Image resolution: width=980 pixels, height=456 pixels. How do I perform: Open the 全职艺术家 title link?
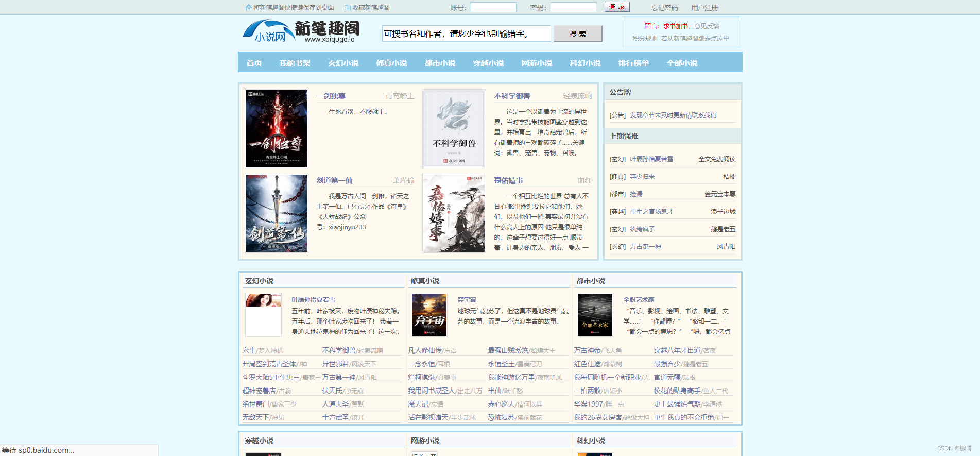639,300
